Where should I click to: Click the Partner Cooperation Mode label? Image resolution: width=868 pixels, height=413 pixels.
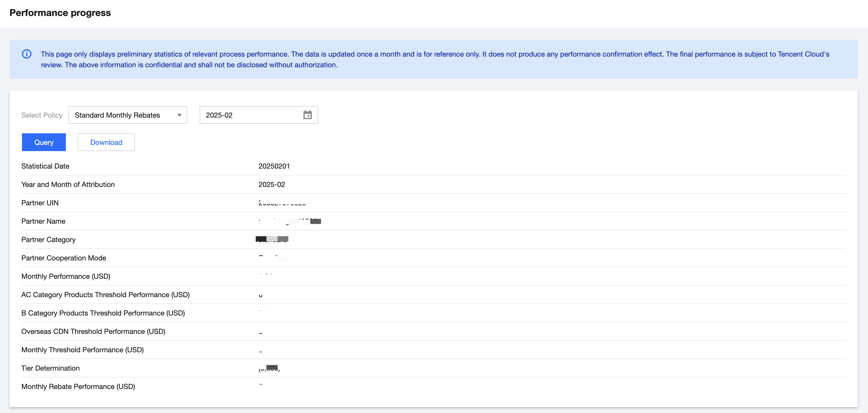click(64, 258)
